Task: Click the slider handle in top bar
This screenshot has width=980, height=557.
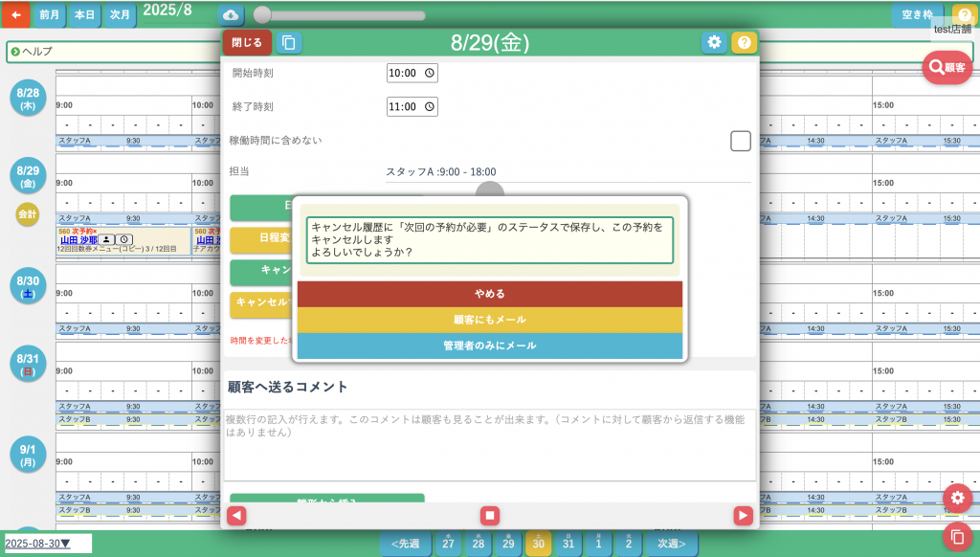Action: tap(261, 15)
